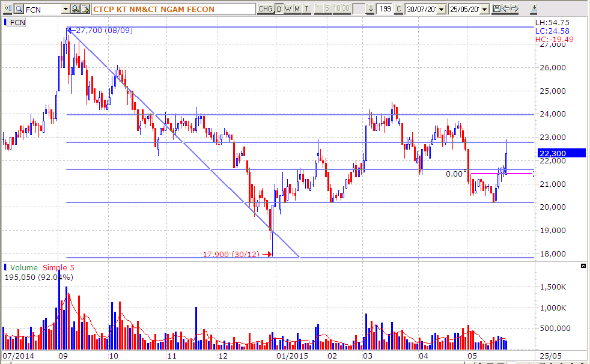This screenshot has height=364, width=590.
Task: Click the 1,500K volume axis label
Action: click(x=553, y=287)
